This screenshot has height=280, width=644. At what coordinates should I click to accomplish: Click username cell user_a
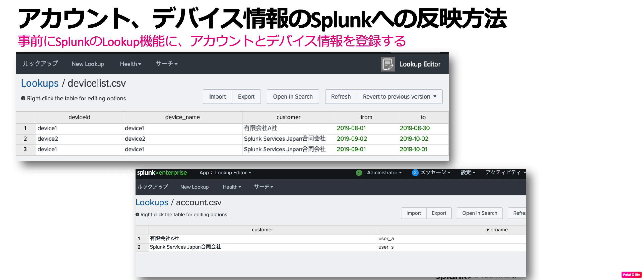pyautogui.click(x=451, y=239)
